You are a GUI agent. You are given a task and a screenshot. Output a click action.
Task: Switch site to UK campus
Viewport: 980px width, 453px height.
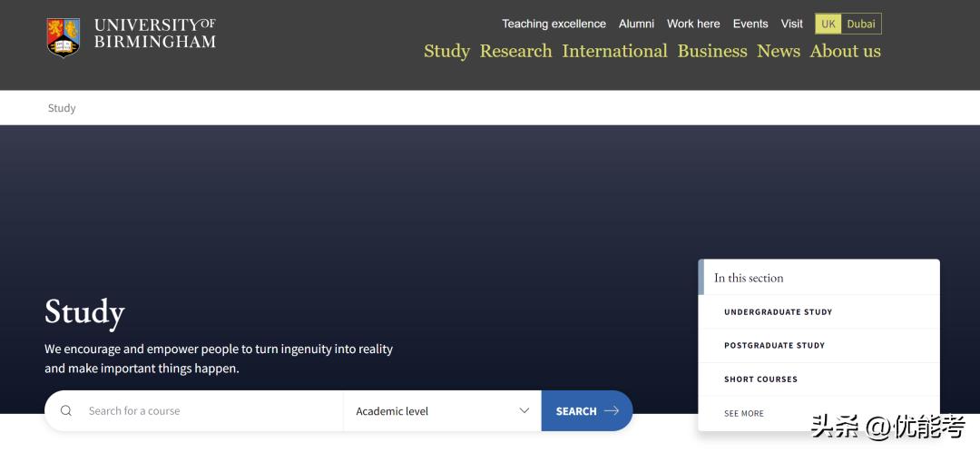point(828,25)
